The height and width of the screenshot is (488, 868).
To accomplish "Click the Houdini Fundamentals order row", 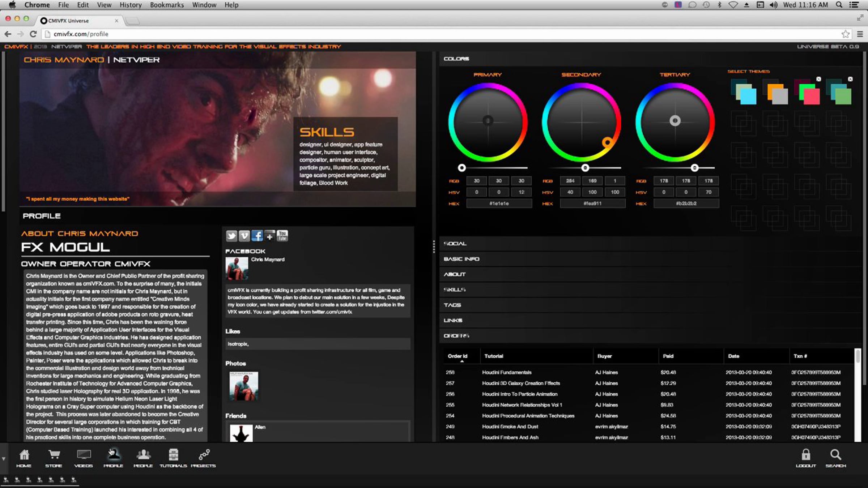I will coord(649,372).
